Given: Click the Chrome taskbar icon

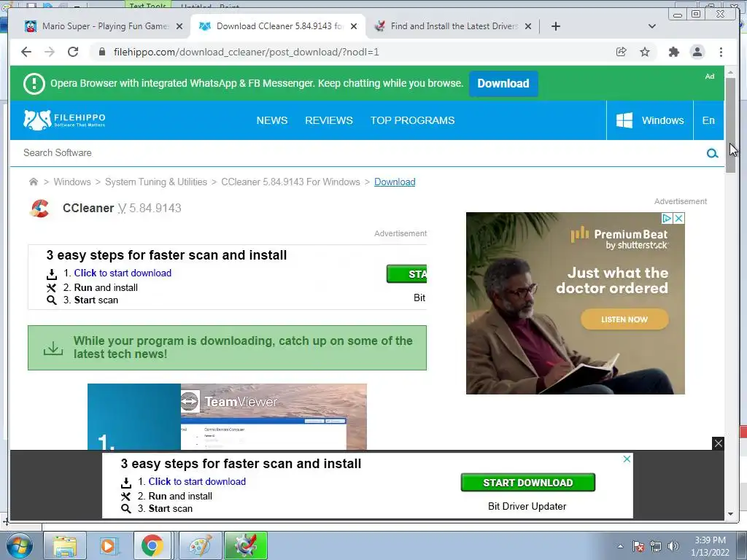Looking at the screenshot, I should click(x=152, y=545).
